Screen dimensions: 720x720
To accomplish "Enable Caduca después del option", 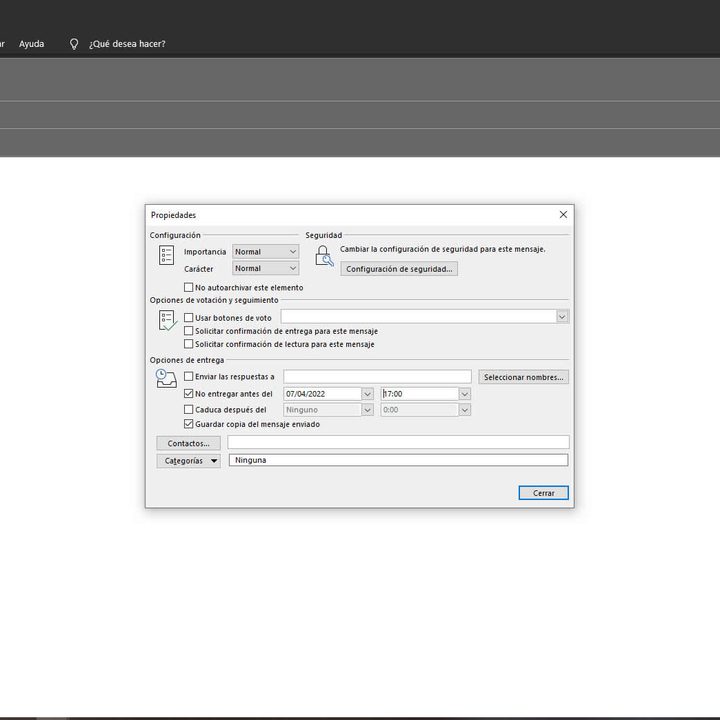I will pos(189,409).
